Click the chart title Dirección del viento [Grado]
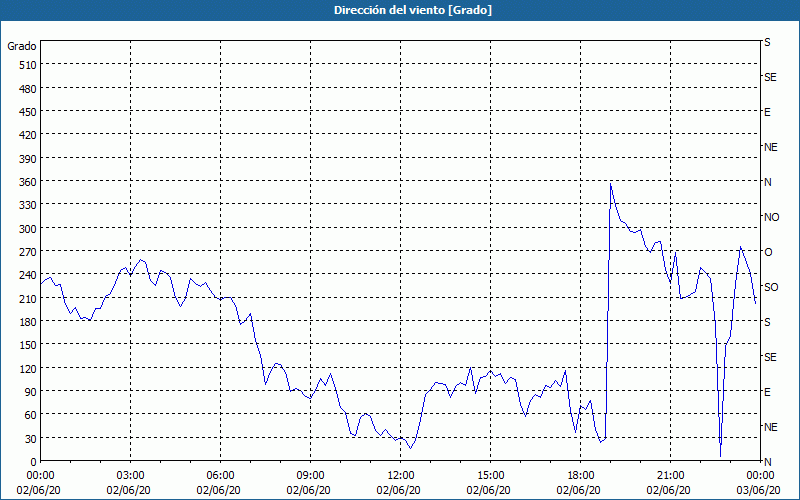Viewport: 800px width, 500px height. [x=413, y=10]
